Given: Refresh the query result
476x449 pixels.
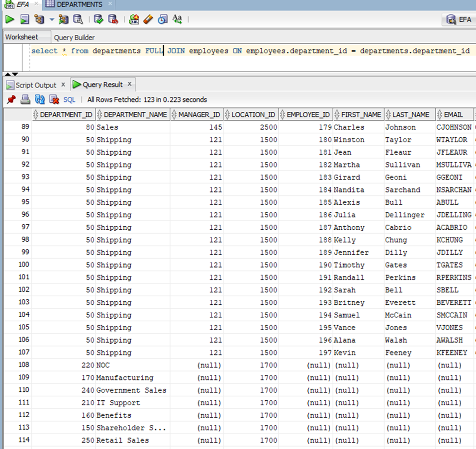Looking at the screenshot, I should click(x=40, y=99).
